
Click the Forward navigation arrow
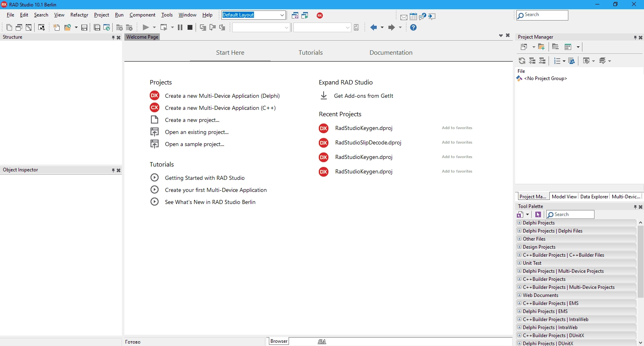pos(391,27)
